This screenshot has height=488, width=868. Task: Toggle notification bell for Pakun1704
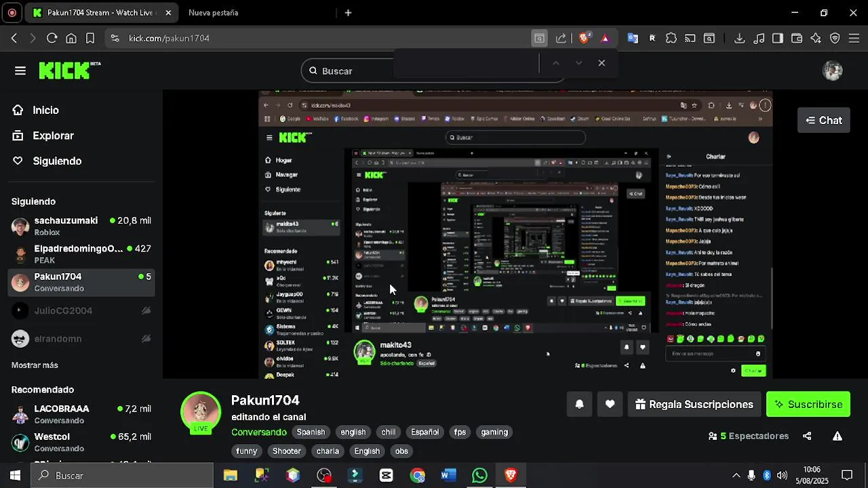click(x=579, y=404)
